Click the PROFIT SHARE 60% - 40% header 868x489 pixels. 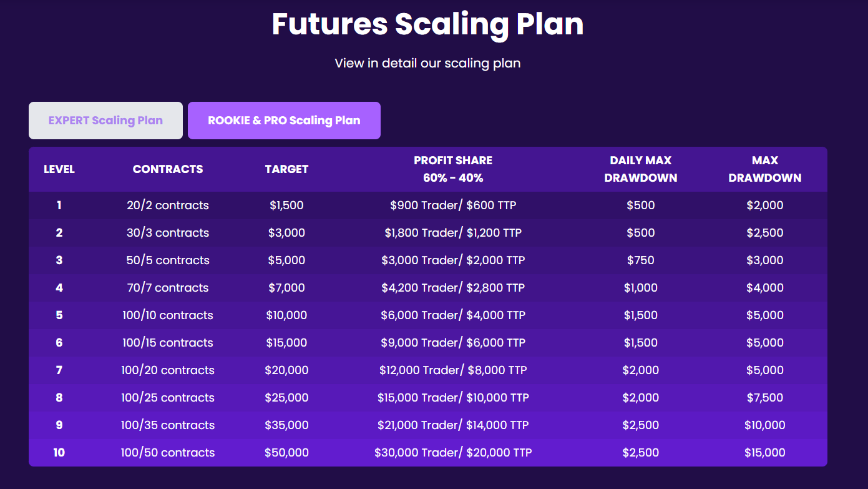coord(453,169)
